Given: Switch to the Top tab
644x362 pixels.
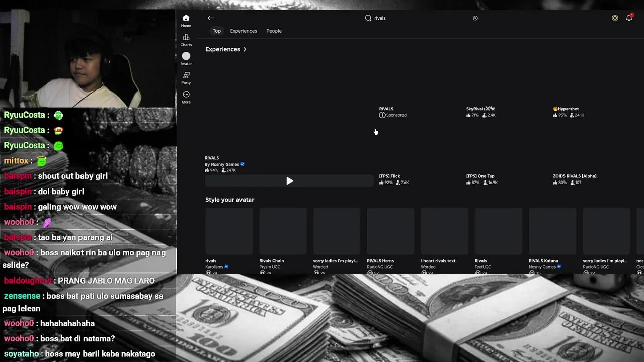Looking at the screenshot, I should pos(217,31).
